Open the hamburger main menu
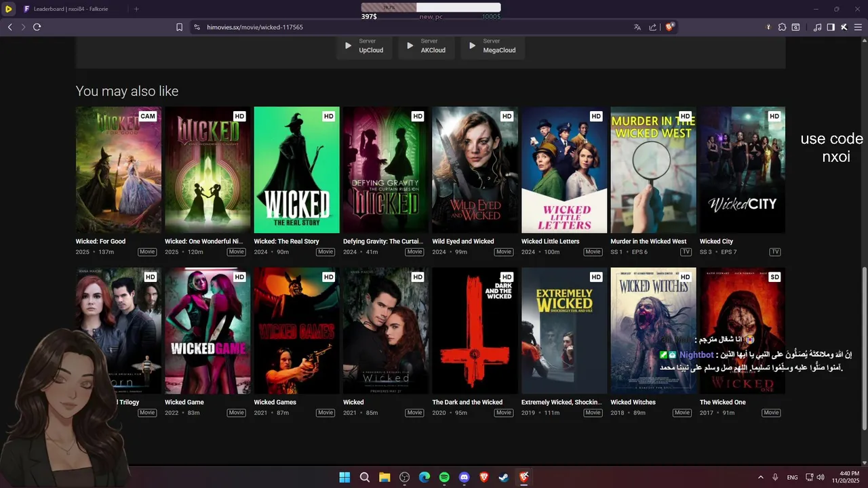868x488 pixels. (858, 27)
